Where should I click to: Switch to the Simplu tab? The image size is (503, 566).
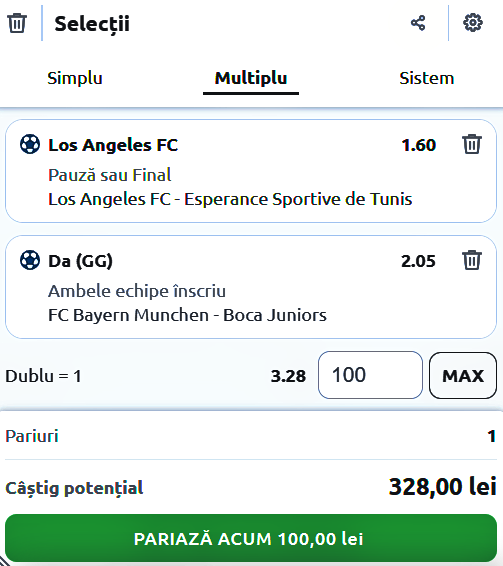(x=75, y=78)
